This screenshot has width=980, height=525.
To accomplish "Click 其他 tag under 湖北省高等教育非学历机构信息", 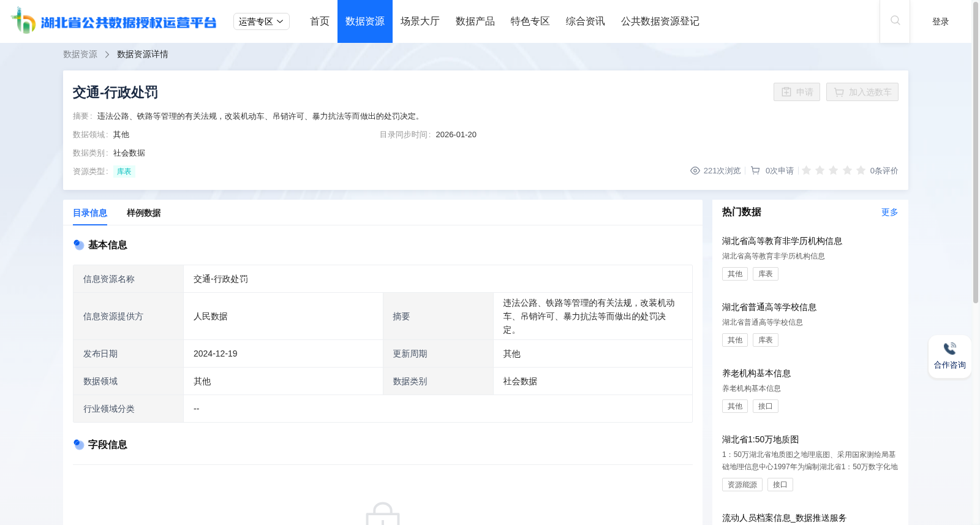I will click(735, 274).
